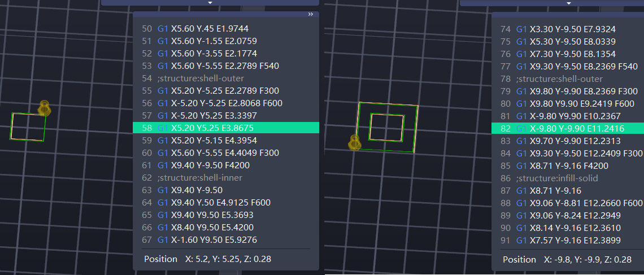
Task: Select G-code line 74 X3.30 Y-9.50
Action: click(566, 29)
